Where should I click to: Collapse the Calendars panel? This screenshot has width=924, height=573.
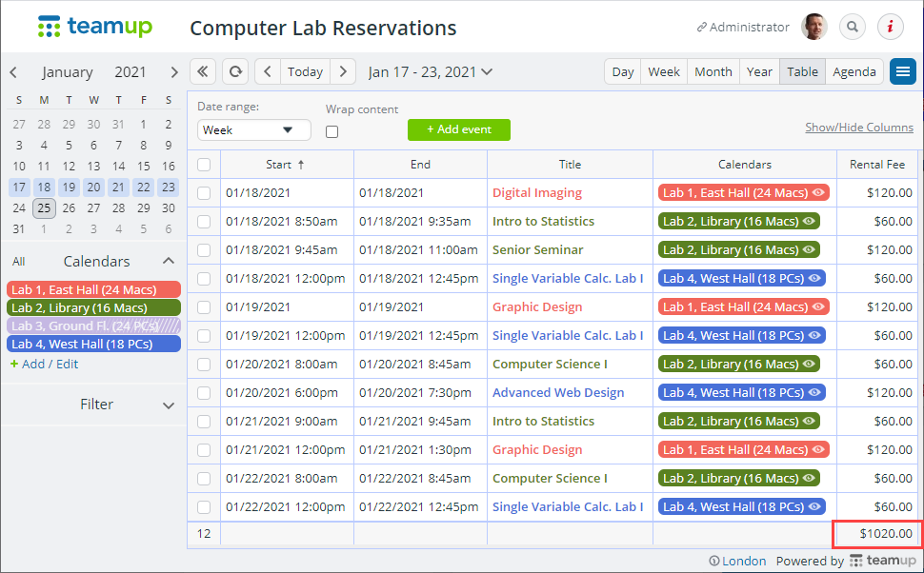169,262
